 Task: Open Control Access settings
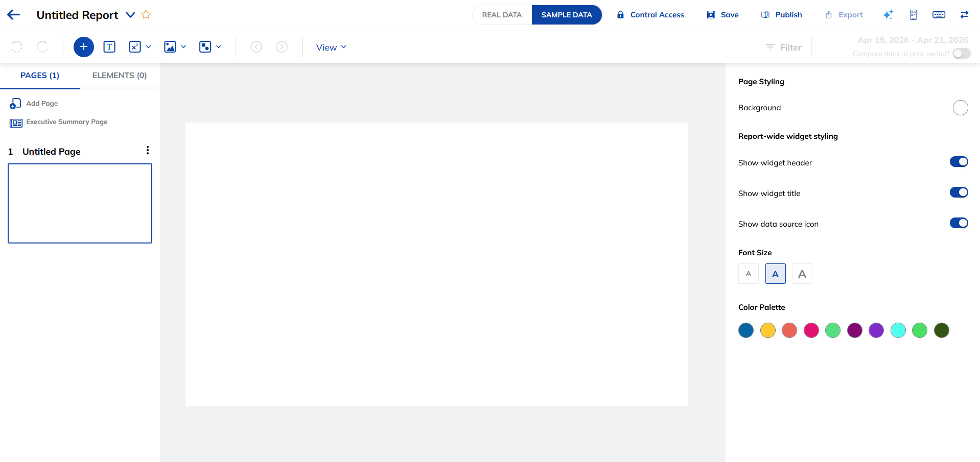650,15
